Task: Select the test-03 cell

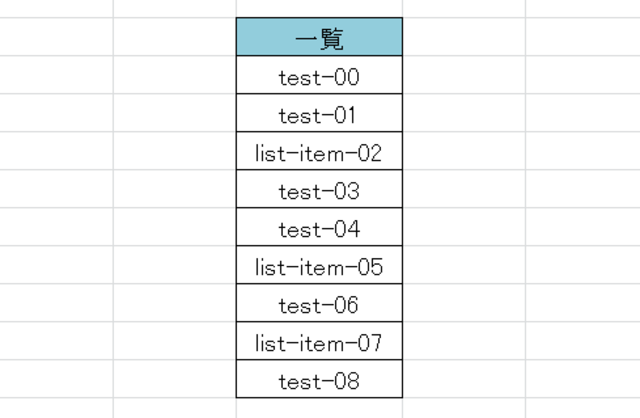Action: pos(319,190)
